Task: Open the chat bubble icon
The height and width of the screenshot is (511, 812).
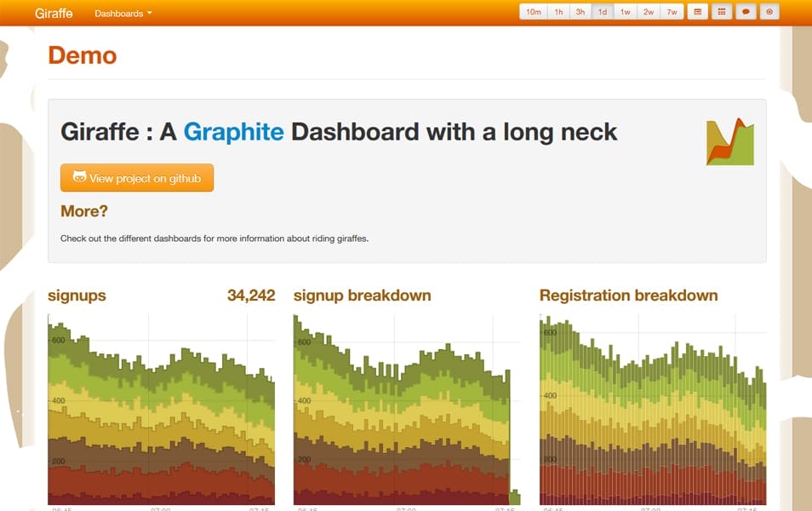Action: pyautogui.click(x=745, y=12)
